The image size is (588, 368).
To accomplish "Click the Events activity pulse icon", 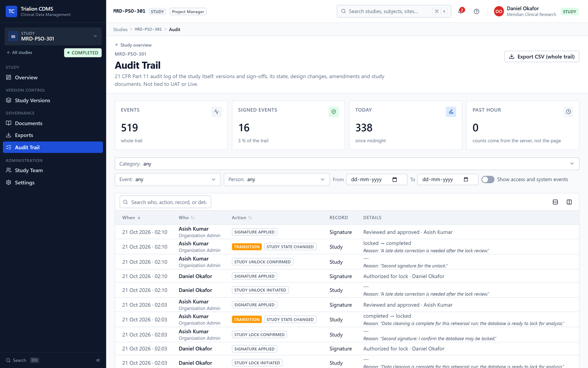I will click(x=217, y=112).
